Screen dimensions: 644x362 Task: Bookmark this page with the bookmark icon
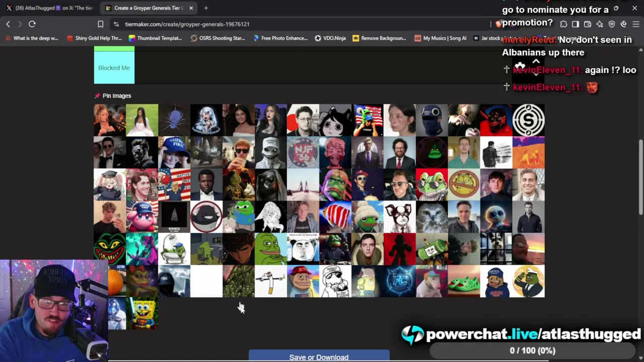[x=101, y=24]
